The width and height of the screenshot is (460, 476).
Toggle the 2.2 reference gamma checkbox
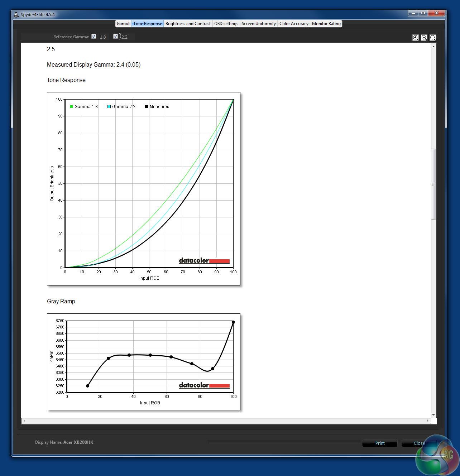tap(115, 37)
